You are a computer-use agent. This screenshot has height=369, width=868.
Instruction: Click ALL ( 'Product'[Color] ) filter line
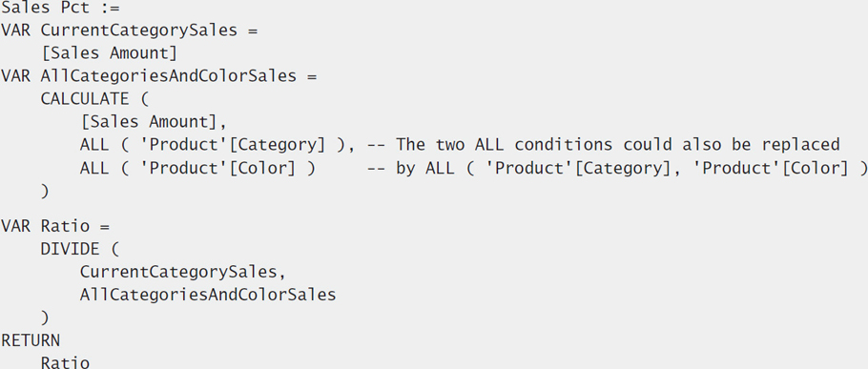(197, 168)
